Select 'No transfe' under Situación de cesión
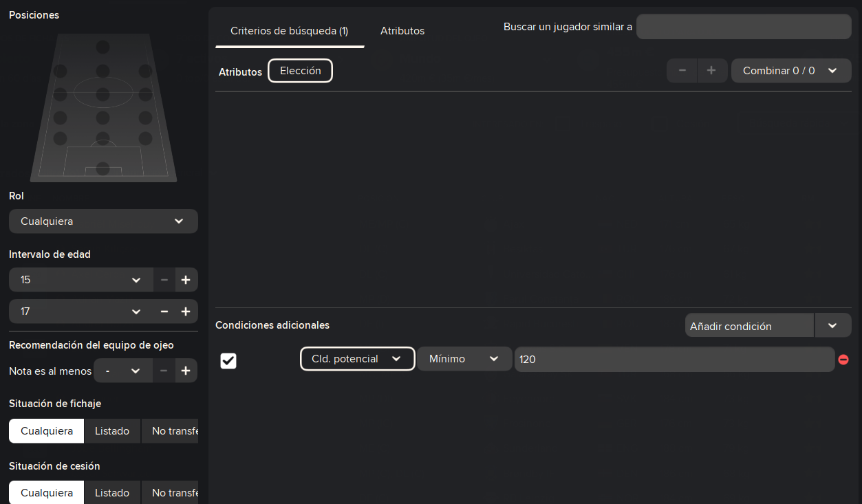 click(x=170, y=493)
